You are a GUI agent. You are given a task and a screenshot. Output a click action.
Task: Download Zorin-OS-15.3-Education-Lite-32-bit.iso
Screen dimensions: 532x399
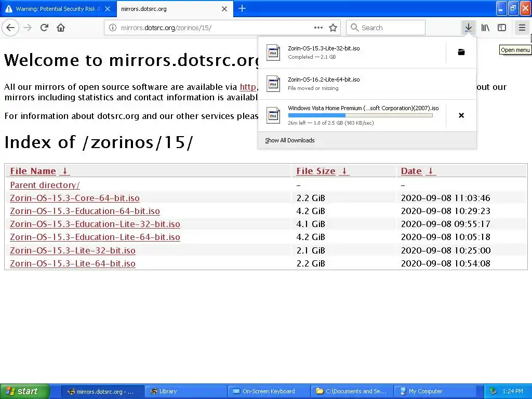95,224
